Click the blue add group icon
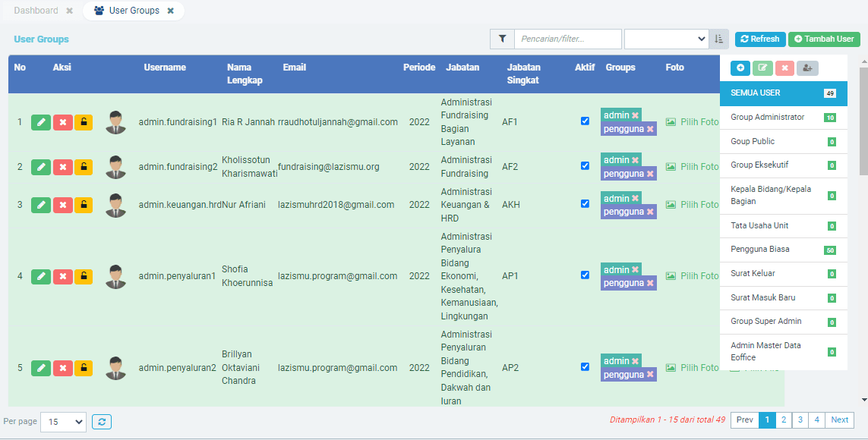The image size is (868, 440). pos(740,68)
